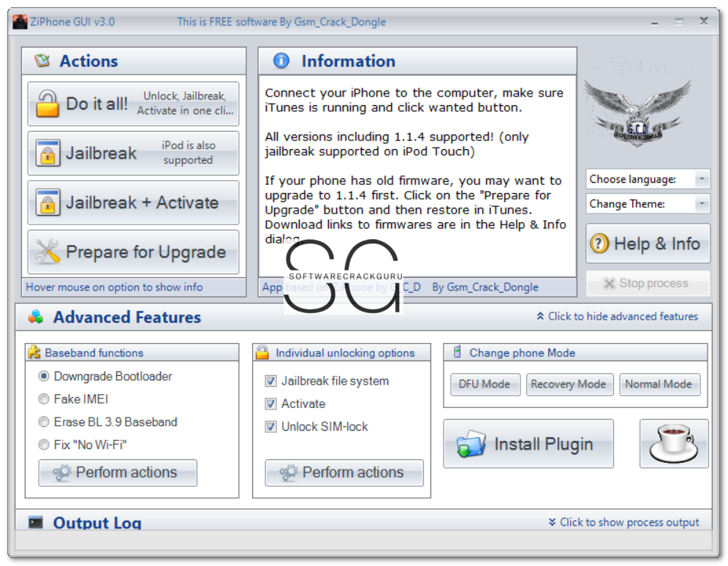728x566 pixels.
Task: Open the Change Theme dropdown
Action: [x=648, y=203]
